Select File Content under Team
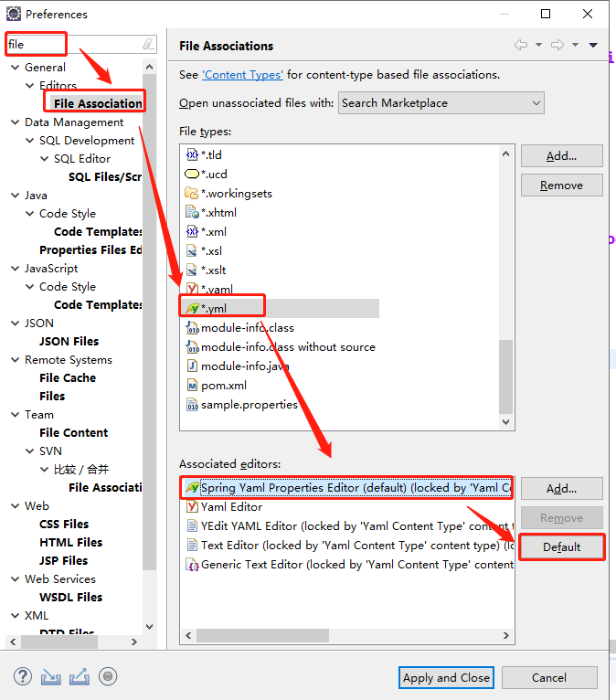616x700 pixels. (x=74, y=433)
